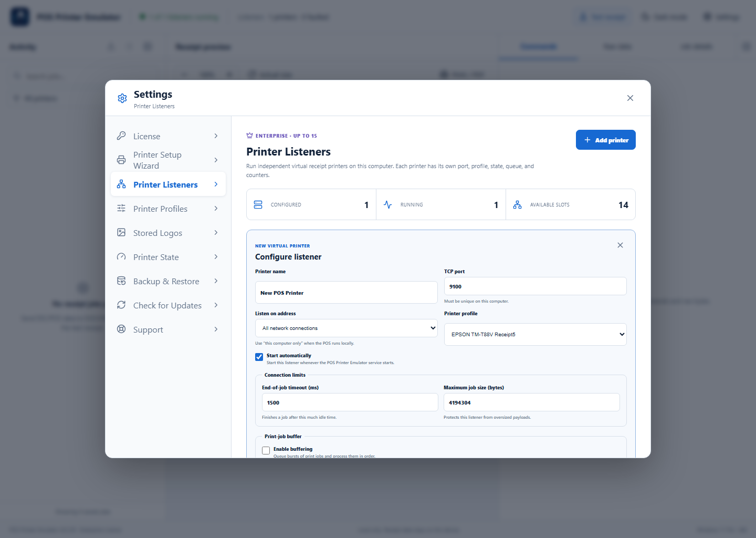
Task: Click the 'Must be unique on this computer.' hint
Action: point(476,301)
